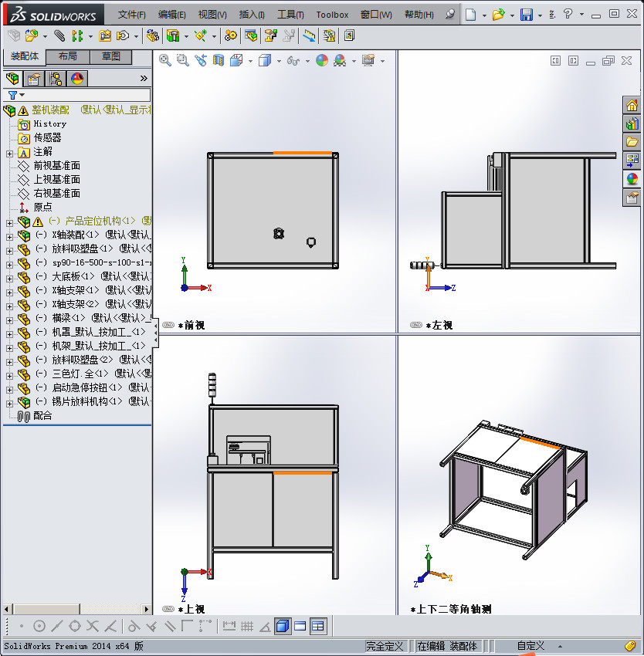Toggle the four view layout button
The image size is (644, 656).
pyautogui.click(x=318, y=626)
